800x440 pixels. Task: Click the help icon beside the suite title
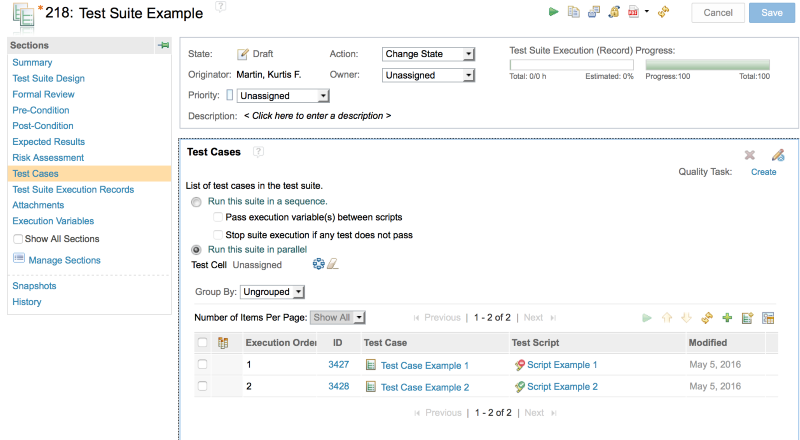tap(220, 7)
